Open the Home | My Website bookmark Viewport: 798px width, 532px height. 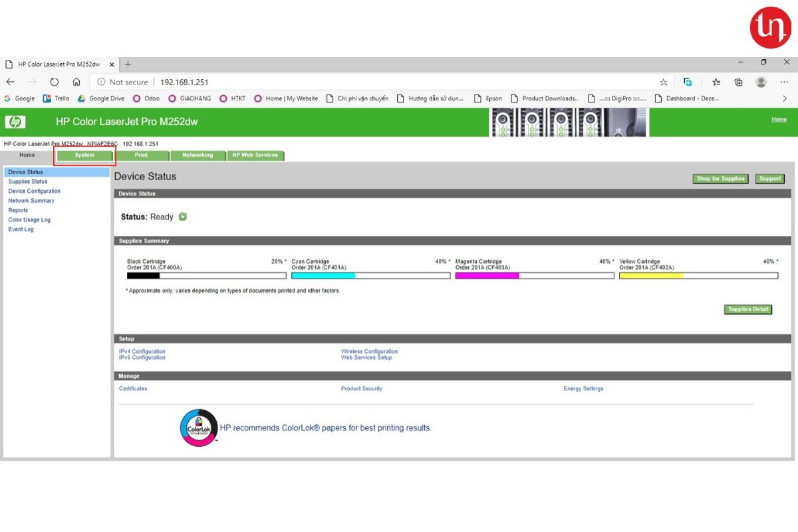pyautogui.click(x=286, y=98)
